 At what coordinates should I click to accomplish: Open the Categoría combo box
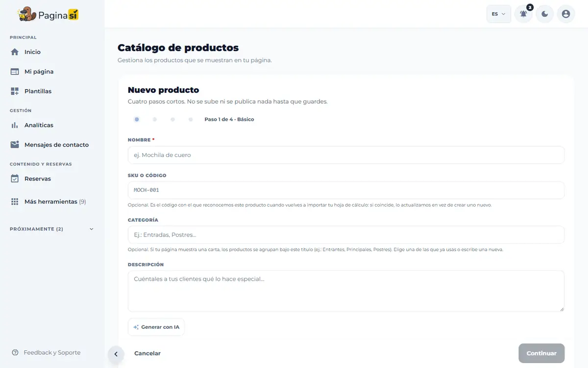pos(346,235)
